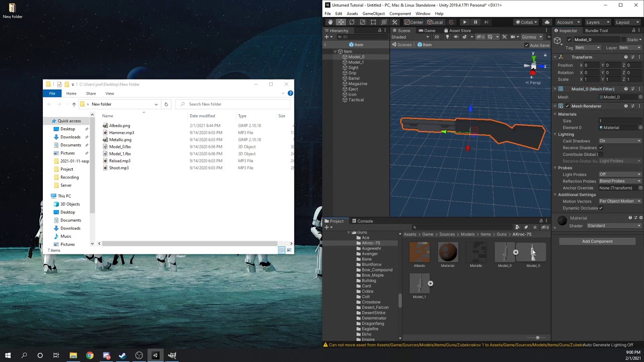Click Scenes breadcrumb in scene view
Image resolution: width=644 pixels, height=362 pixels.
401,45
